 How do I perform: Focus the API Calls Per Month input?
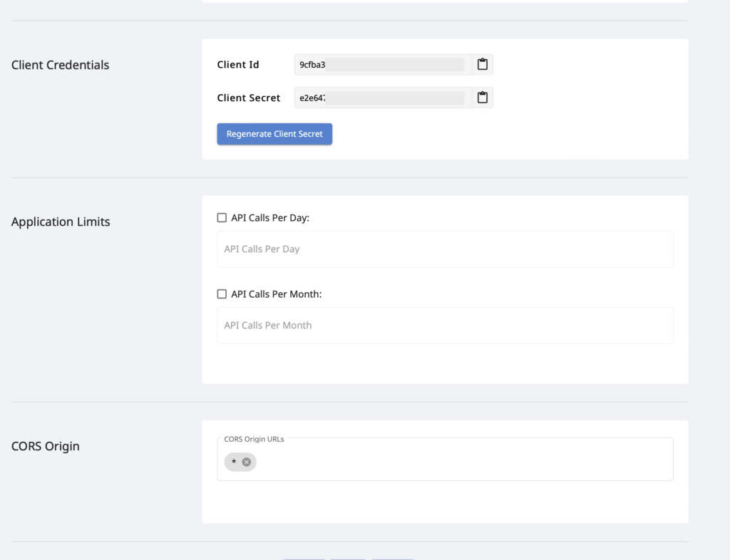pyautogui.click(x=445, y=326)
